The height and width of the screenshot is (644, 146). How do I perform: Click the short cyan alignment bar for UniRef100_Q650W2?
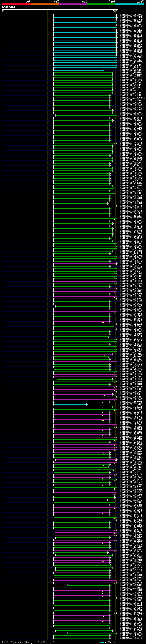pyautogui.click(x=79, y=70)
